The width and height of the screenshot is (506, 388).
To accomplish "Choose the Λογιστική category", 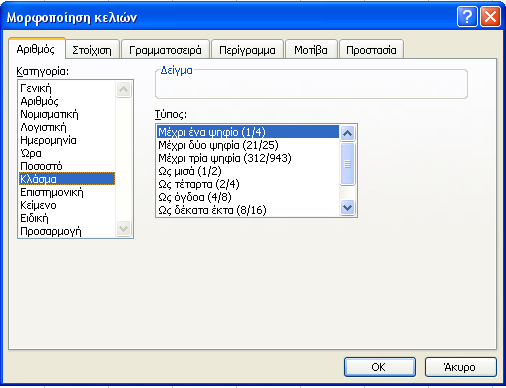I will point(67,127).
